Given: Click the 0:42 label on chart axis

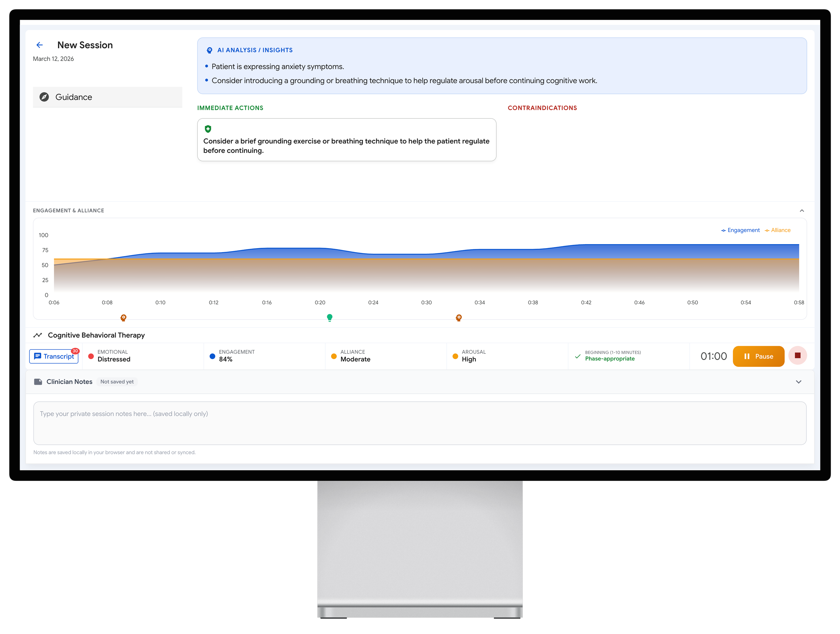Looking at the screenshot, I should pyautogui.click(x=586, y=302).
